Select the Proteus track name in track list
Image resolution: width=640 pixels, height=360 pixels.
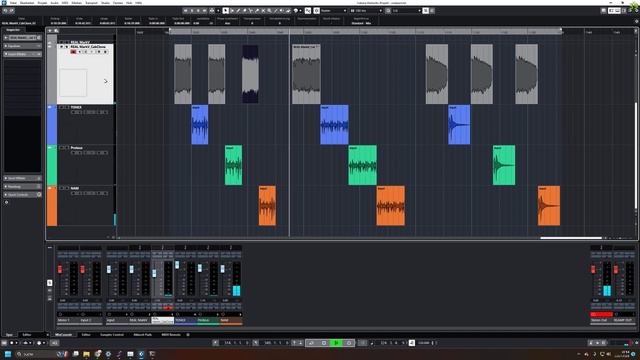(77, 148)
